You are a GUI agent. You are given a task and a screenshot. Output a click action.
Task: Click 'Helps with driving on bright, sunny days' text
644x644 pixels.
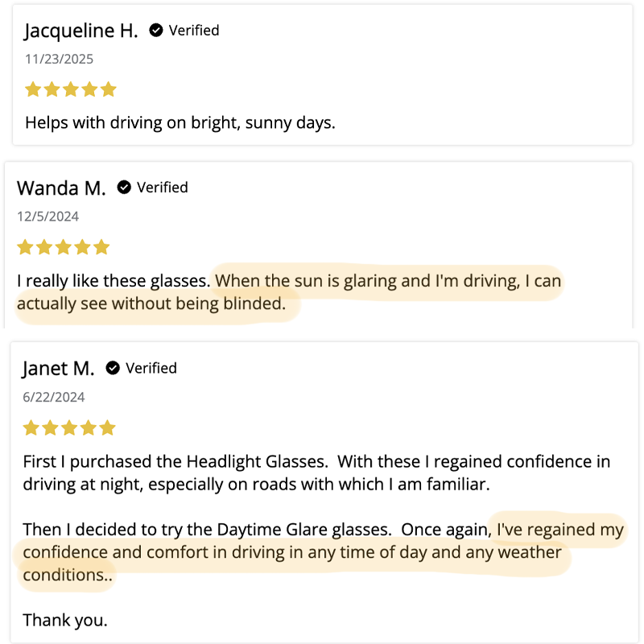[180, 123]
